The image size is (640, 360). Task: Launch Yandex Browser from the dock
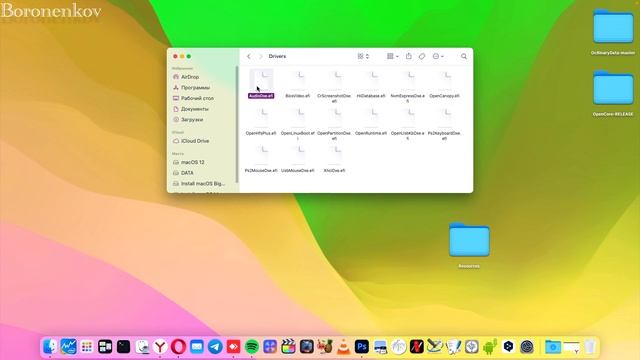pos(160,347)
